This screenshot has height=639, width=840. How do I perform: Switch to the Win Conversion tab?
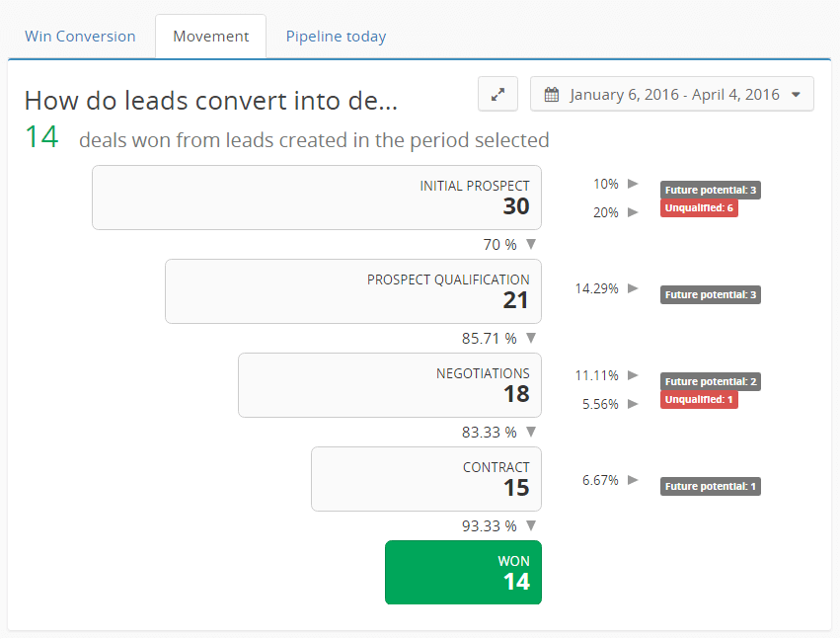[80, 37]
